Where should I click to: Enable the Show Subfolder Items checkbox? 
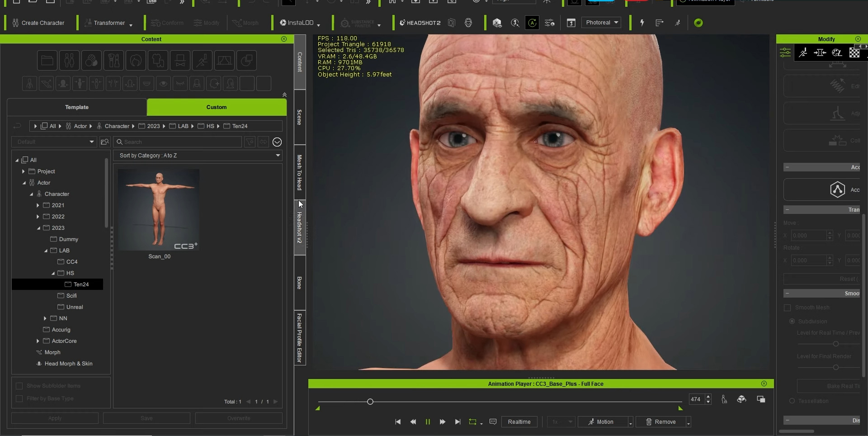[19, 386]
